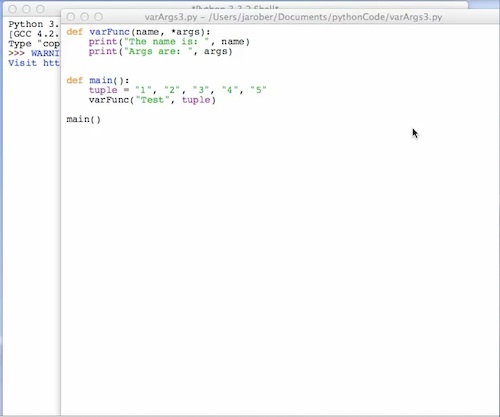Click the string "Args are: "

(x=158, y=51)
